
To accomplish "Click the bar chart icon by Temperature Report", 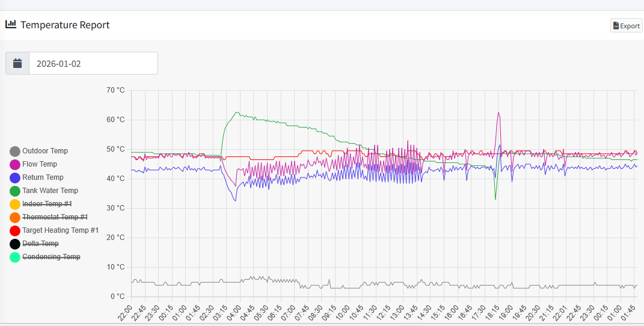I will (x=11, y=25).
